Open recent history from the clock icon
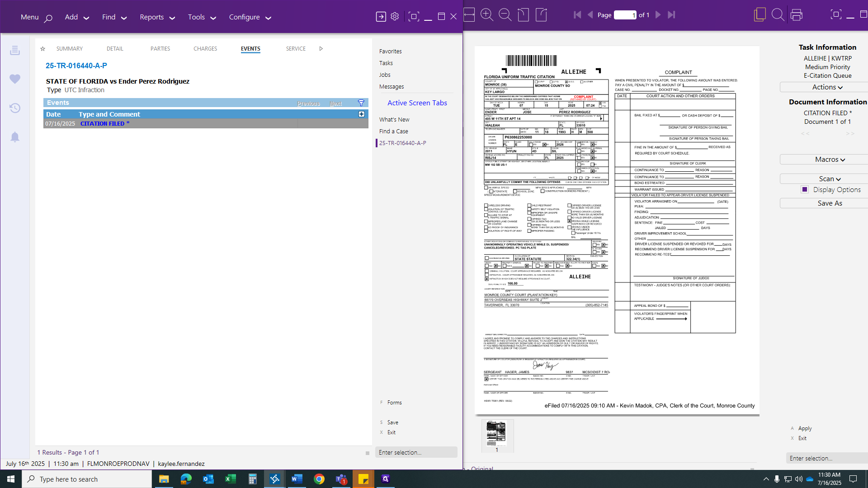This screenshot has height=488, width=868. click(15, 108)
